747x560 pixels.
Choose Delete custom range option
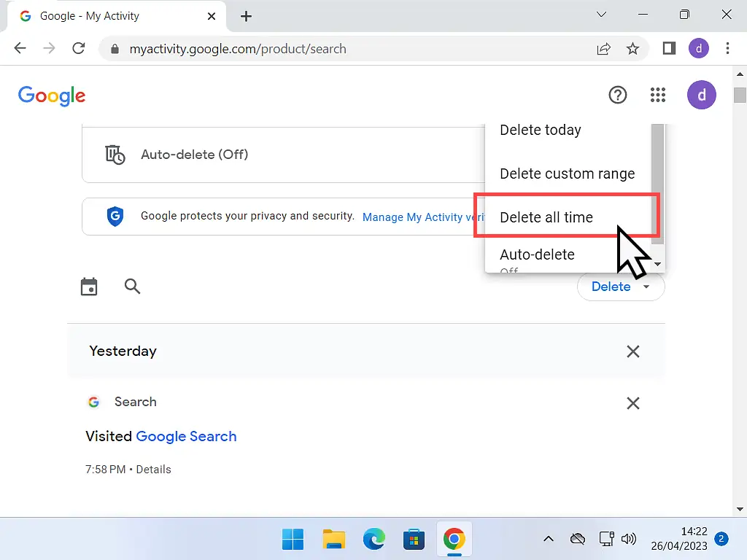[x=567, y=174]
